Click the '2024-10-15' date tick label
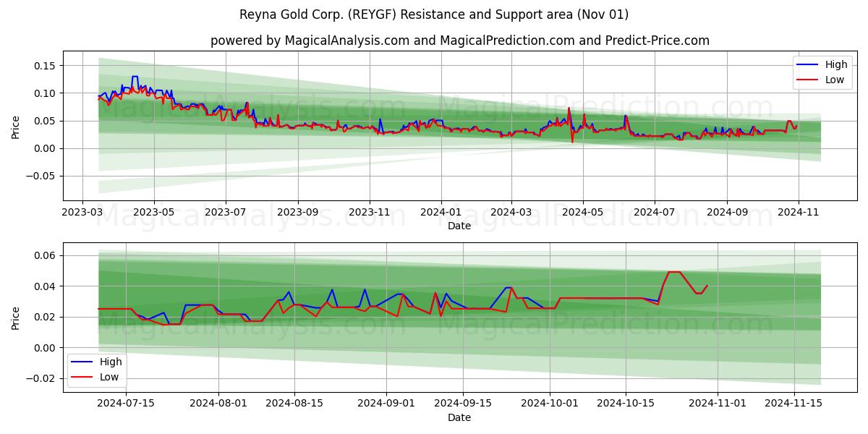 coord(626,404)
